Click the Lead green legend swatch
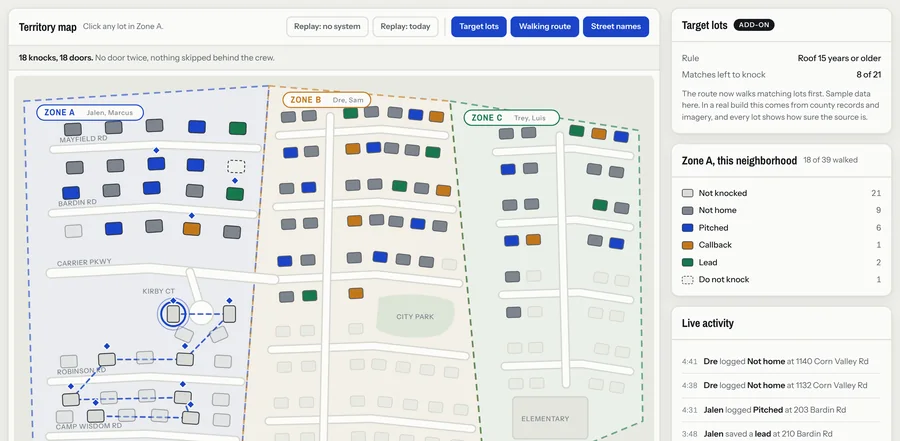This screenshot has height=441, width=900. pos(687,262)
